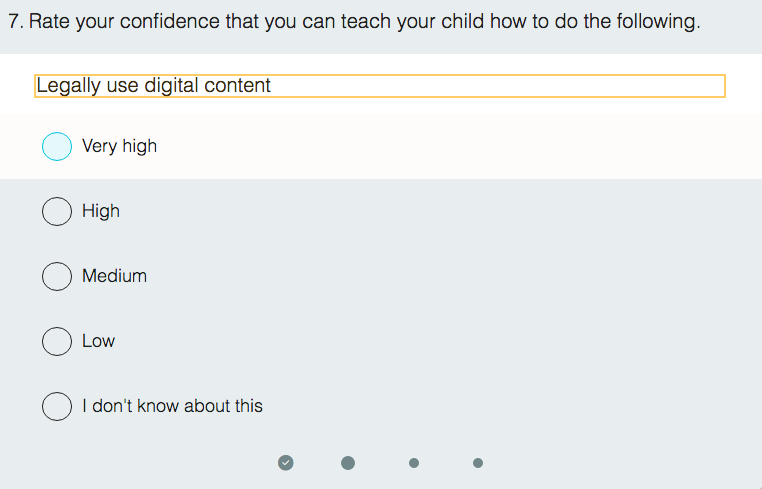Click the 'Low' answer label

point(98,341)
